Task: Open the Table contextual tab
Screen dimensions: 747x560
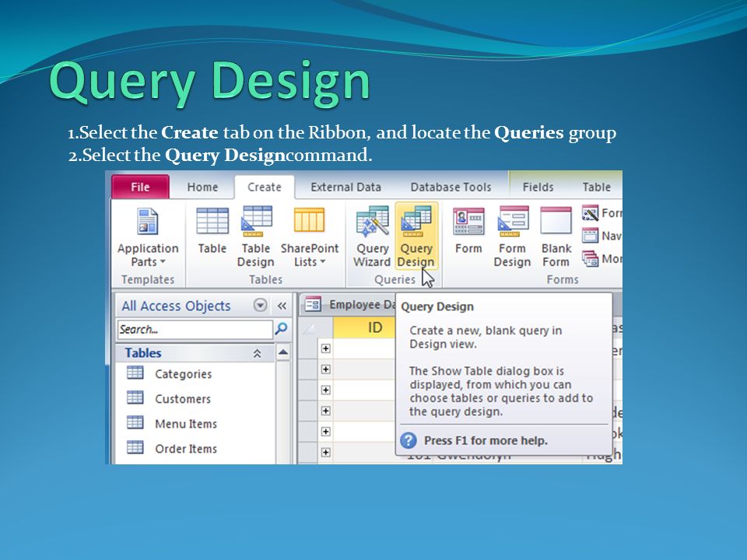Action: tap(597, 187)
